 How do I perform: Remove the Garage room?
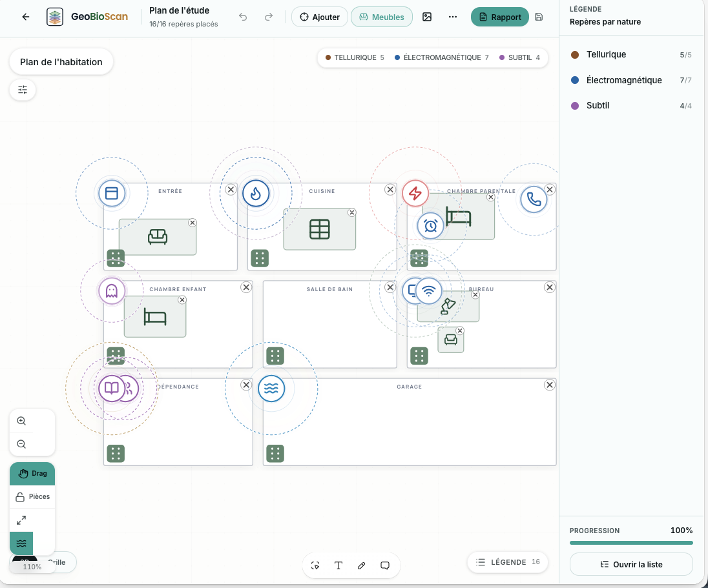550,385
